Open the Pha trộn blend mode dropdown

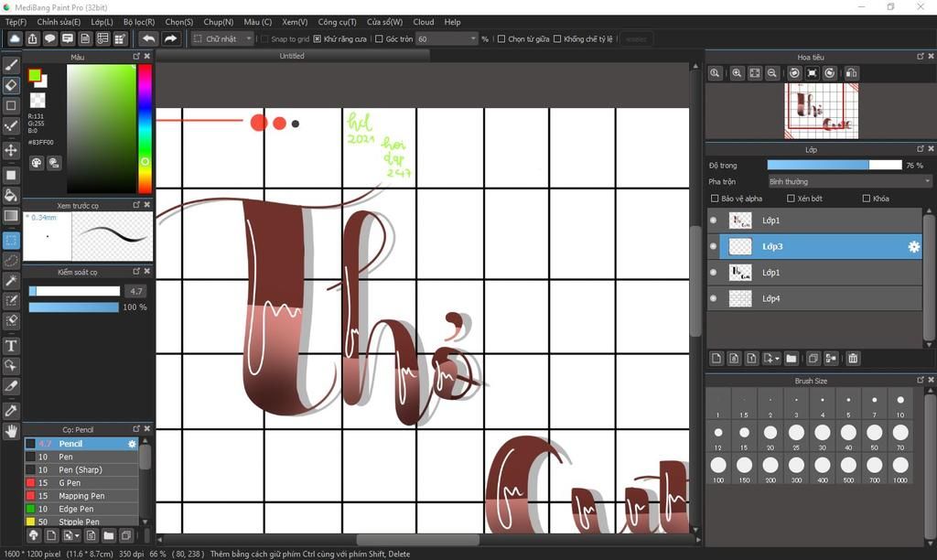(x=850, y=182)
